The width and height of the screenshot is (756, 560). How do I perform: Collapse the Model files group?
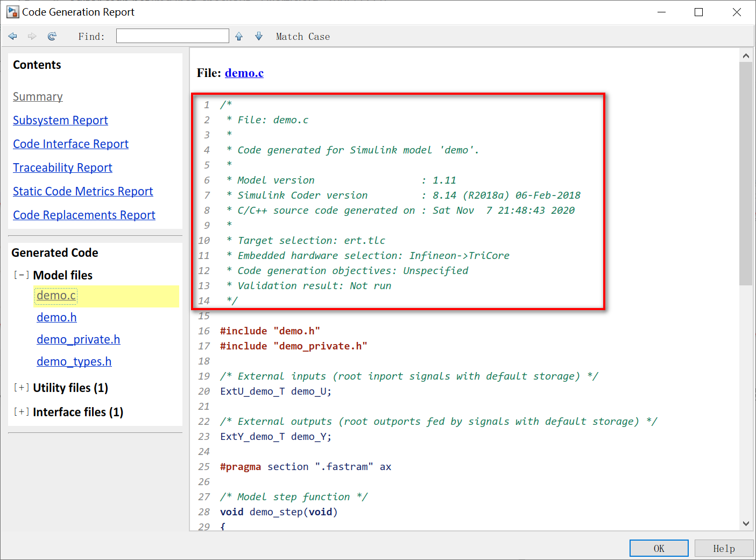(22, 275)
